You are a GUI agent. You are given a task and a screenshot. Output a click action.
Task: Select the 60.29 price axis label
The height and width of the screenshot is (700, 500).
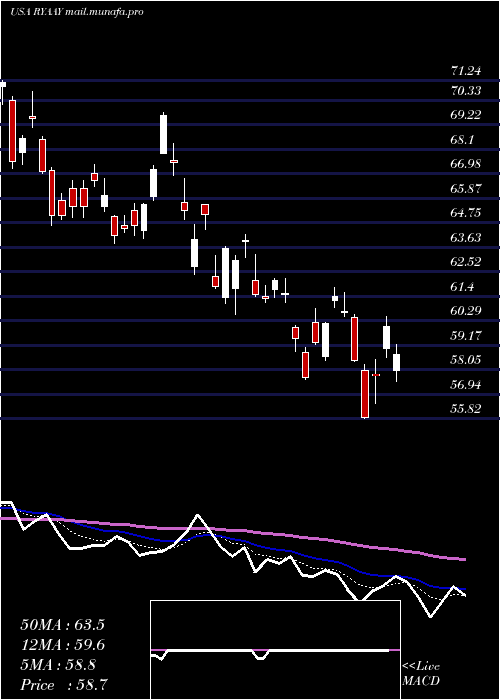click(x=466, y=311)
